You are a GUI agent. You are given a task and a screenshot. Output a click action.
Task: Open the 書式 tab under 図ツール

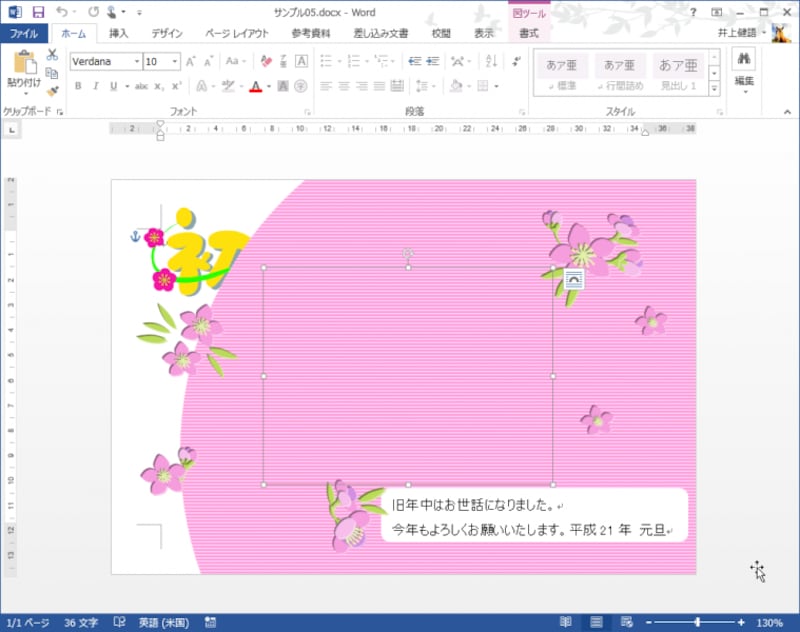[x=528, y=33]
